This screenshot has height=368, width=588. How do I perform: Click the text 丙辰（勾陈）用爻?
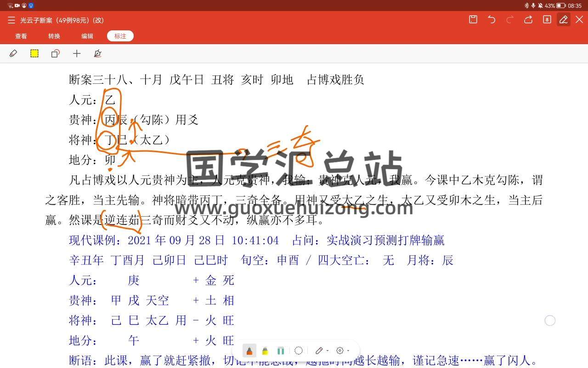pos(152,120)
